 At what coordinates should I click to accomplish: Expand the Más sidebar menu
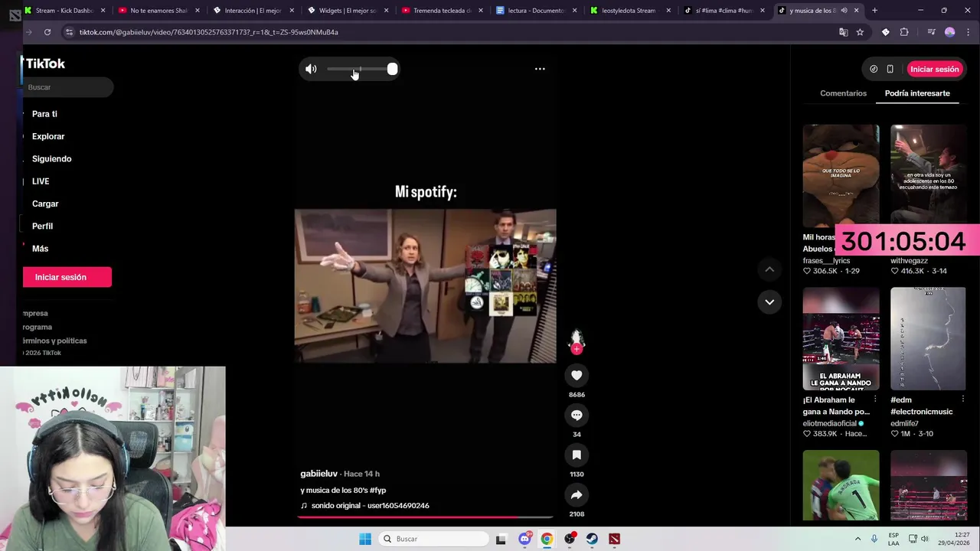click(x=40, y=249)
